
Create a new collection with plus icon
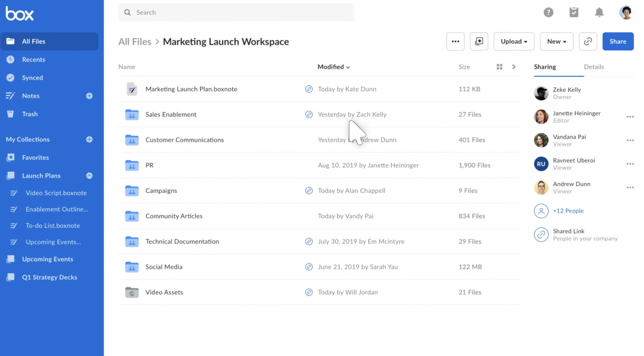89,139
